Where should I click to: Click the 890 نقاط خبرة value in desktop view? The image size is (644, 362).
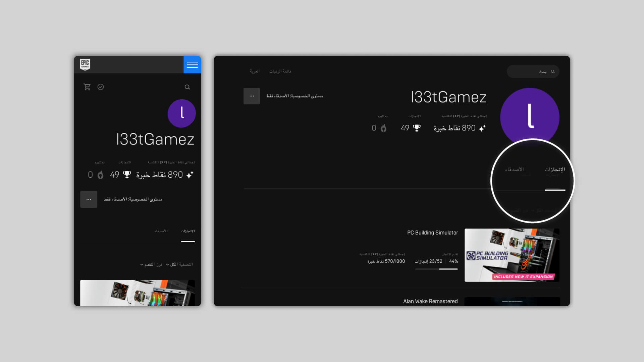pyautogui.click(x=454, y=128)
